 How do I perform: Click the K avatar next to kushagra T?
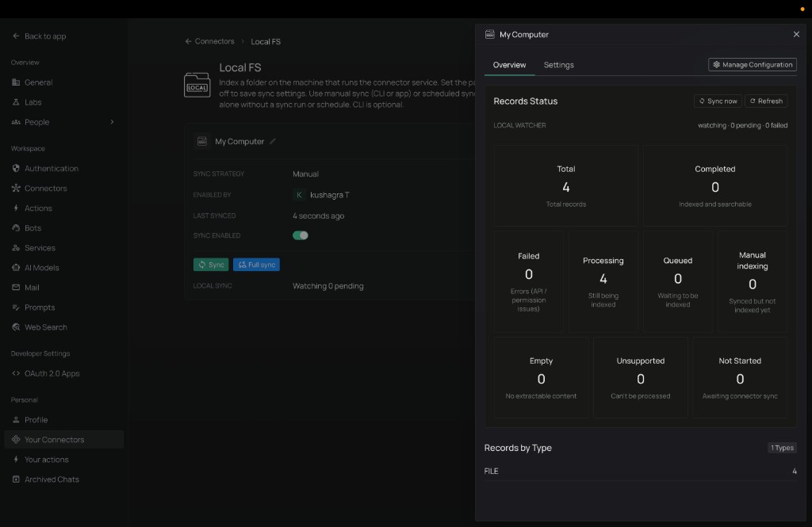299,195
